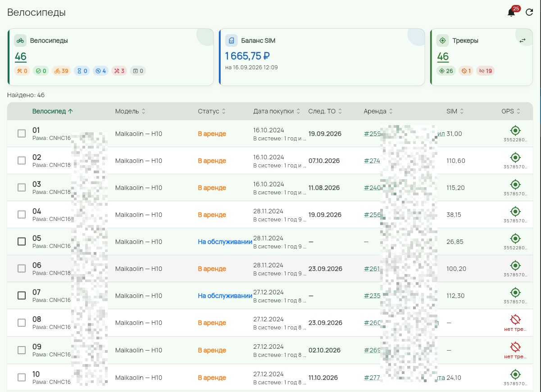Sort the table by Модель column
541x392 pixels.
130,111
